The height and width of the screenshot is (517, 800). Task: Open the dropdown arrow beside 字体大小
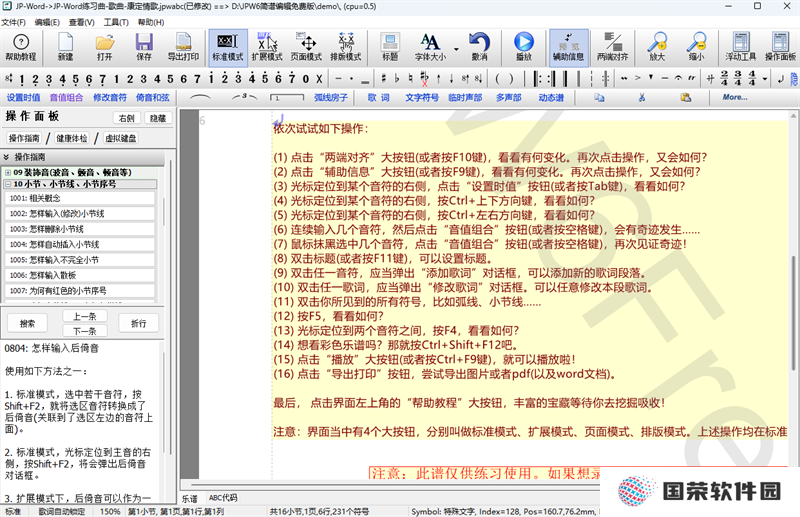tap(456, 50)
